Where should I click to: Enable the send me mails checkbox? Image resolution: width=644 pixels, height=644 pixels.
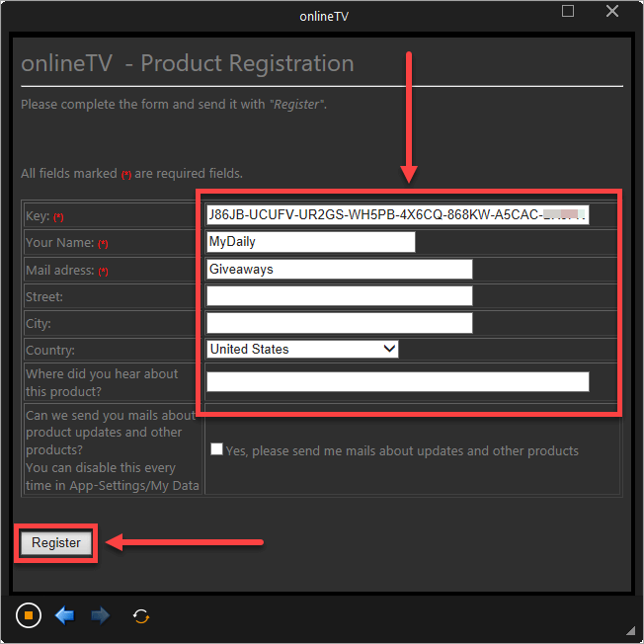[x=216, y=448]
